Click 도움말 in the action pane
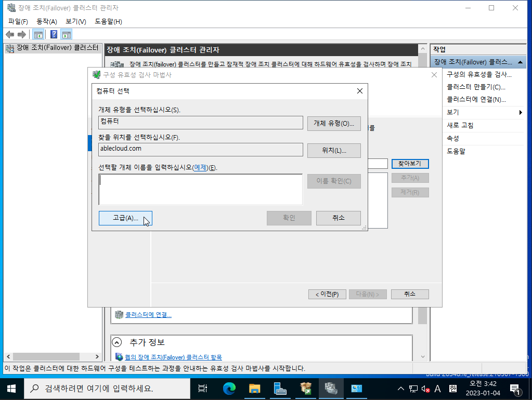This screenshot has height=400, width=532. tap(456, 151)
